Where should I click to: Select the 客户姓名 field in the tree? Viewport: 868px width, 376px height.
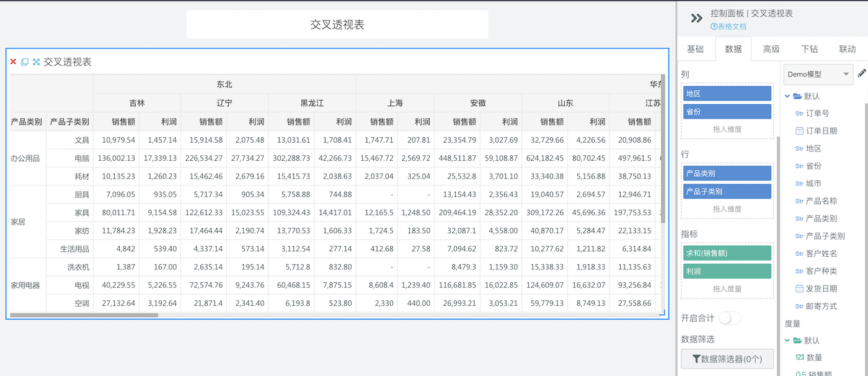(821, 253)
